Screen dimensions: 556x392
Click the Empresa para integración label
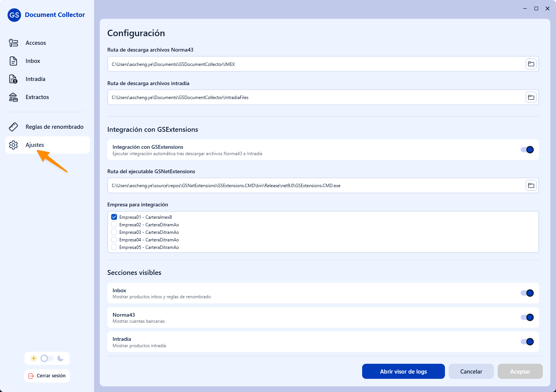138,204
